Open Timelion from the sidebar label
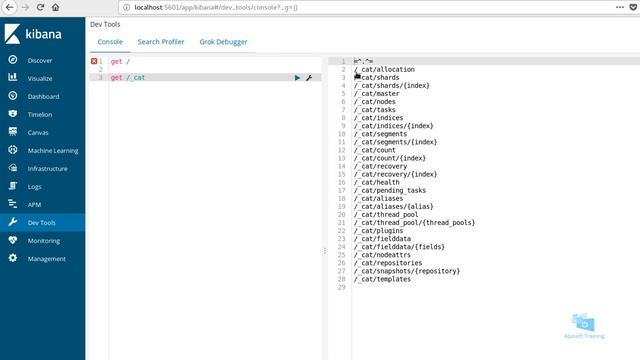 [40, 115]
